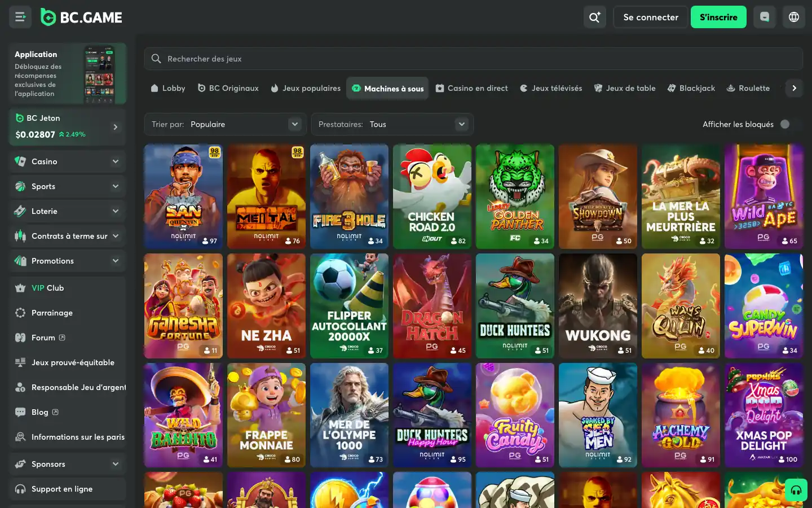Click the Loterie ticket icon
Screen dimensions: 812x508
[x=20, y=211]
